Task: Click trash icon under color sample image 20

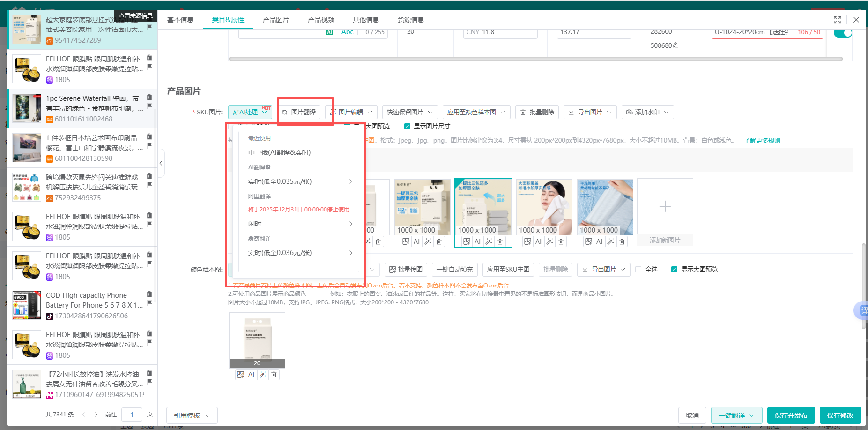Action: [274, 375]
